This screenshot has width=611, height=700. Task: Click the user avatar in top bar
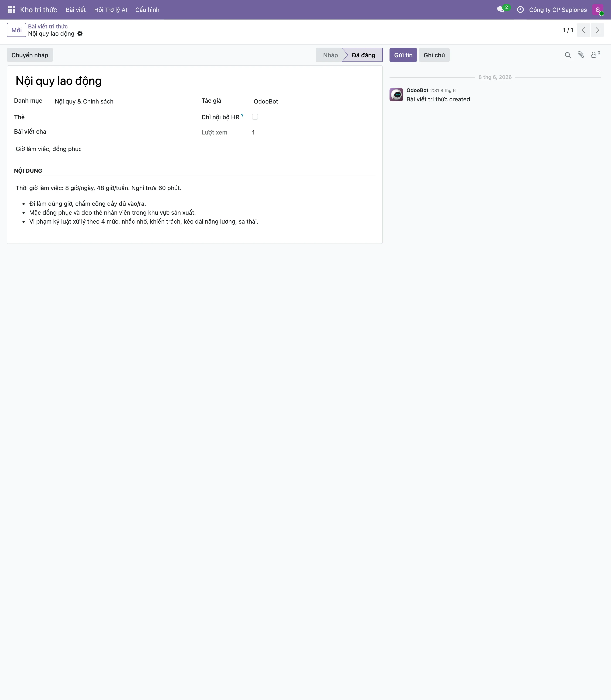pos(598,10)
